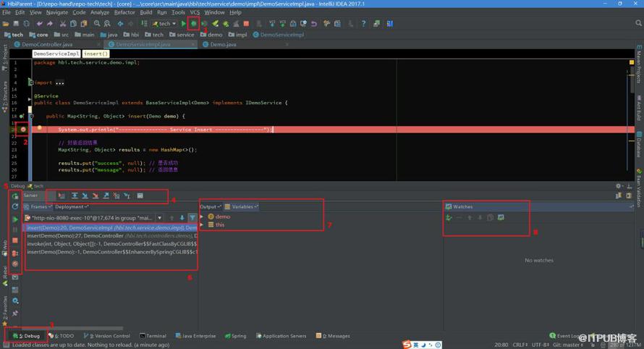Image resolution: width=644 pixels, height=349 pixels.
Task: Select the Variables tab in Debug panel
Action: point(241,207)
